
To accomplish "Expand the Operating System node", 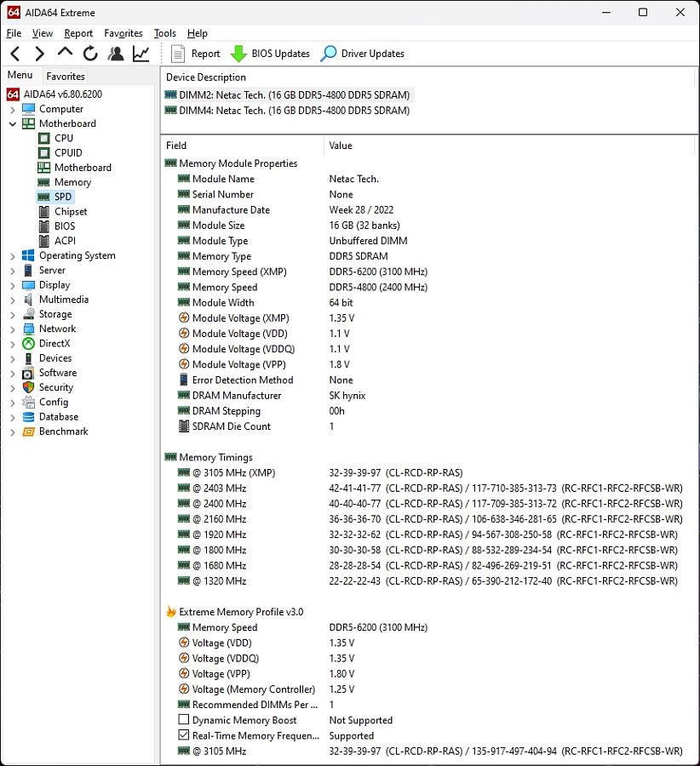I will coord(13,256).
